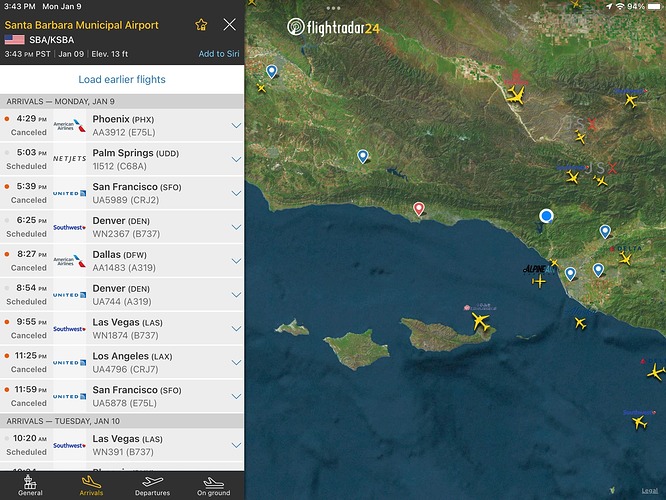Tap the Wi-Fi status icon
This screenshot has width=666, height=500.
click(x=621, y=6)
